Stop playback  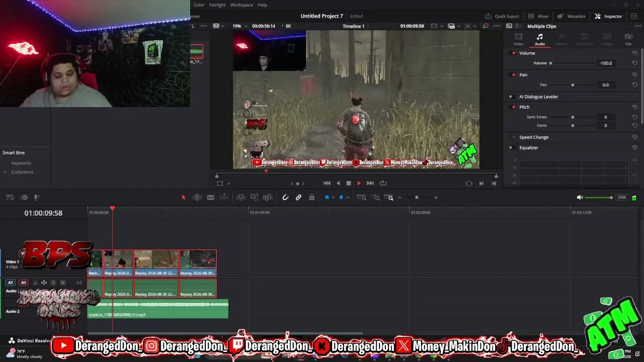click(348, 184)
